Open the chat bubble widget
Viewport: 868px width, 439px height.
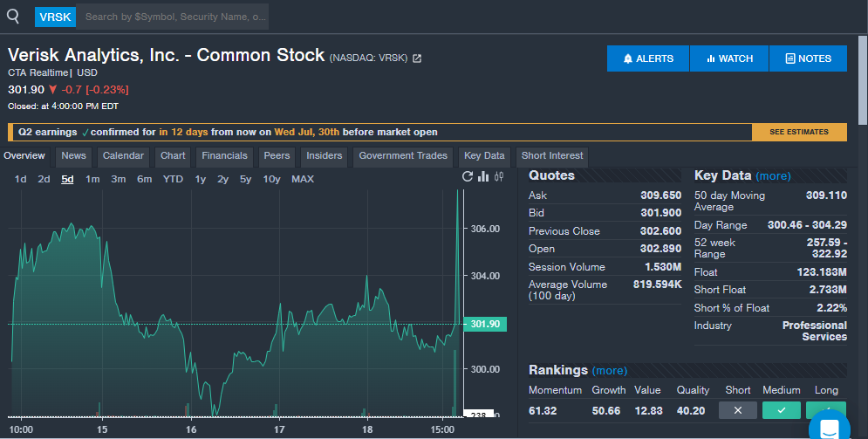tap(829, 428)
